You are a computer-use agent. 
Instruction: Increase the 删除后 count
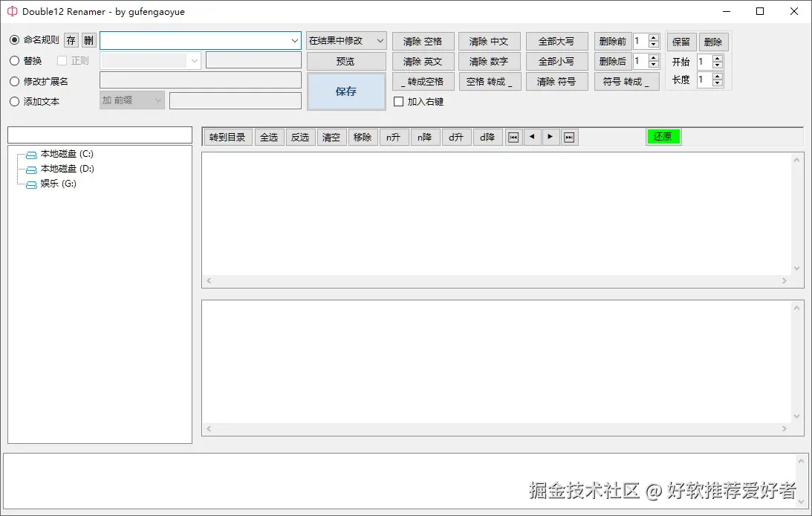[x=654, y=57]
